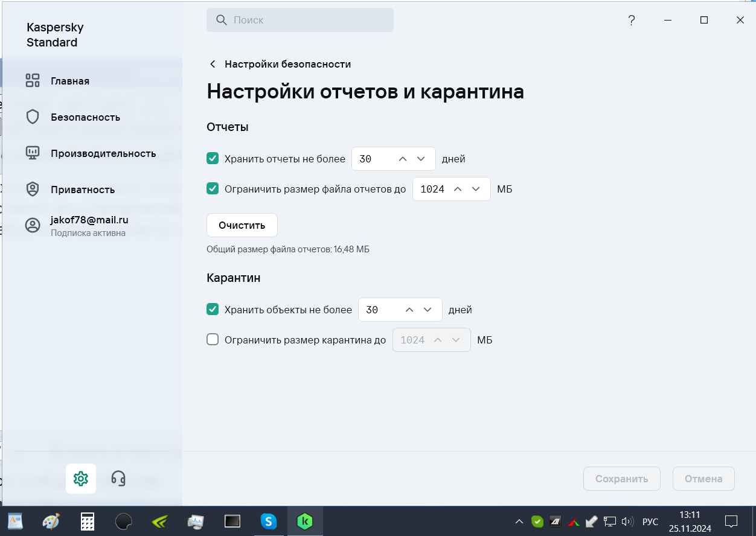Open the NVIDIA app in the taskbar

(160, 522)
